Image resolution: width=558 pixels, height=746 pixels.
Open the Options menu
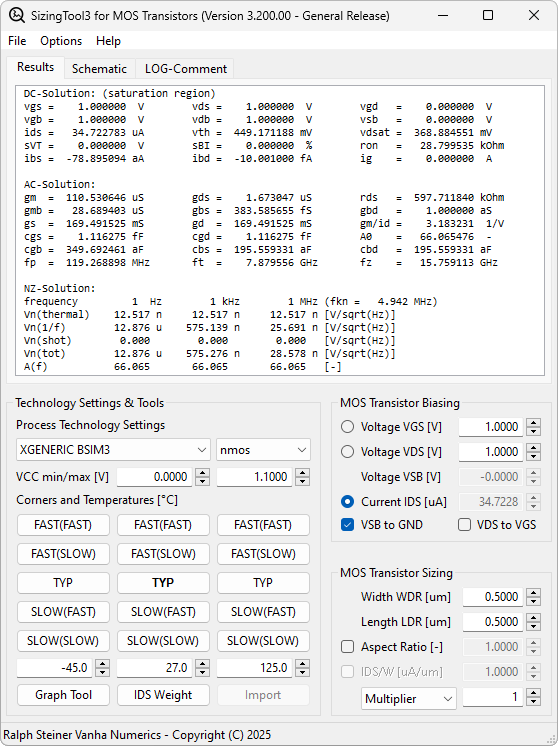point(61,41)
